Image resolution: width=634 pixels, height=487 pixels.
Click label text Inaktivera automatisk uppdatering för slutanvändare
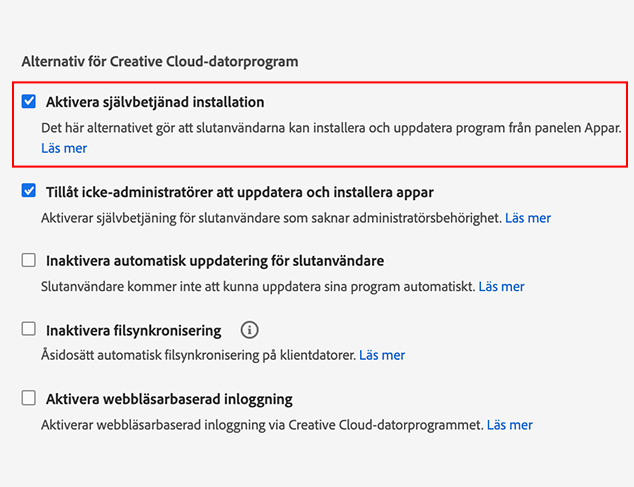pyautogui.click(x=215, y=261)
